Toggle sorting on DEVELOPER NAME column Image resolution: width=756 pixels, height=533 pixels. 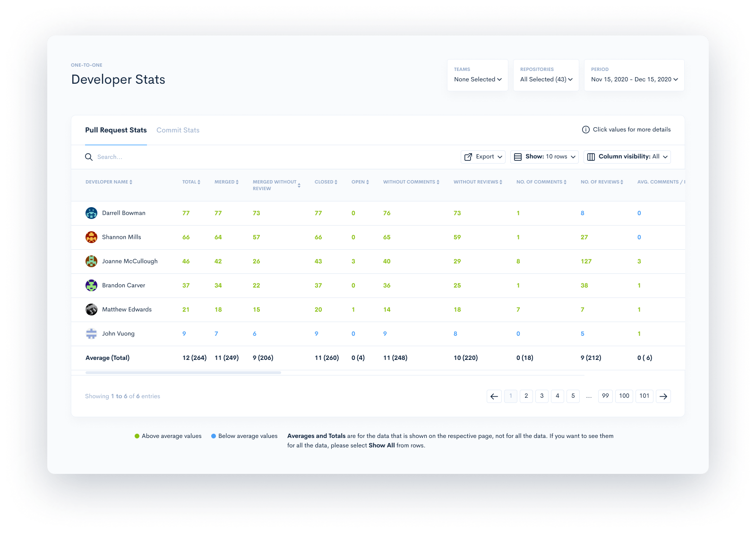[132, 182]
